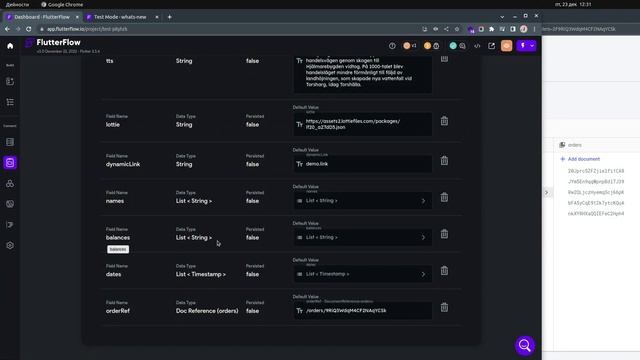This screenshot has height=360, width=640.
Task: Delete the dynamicLink field
Action: (444, 160)
